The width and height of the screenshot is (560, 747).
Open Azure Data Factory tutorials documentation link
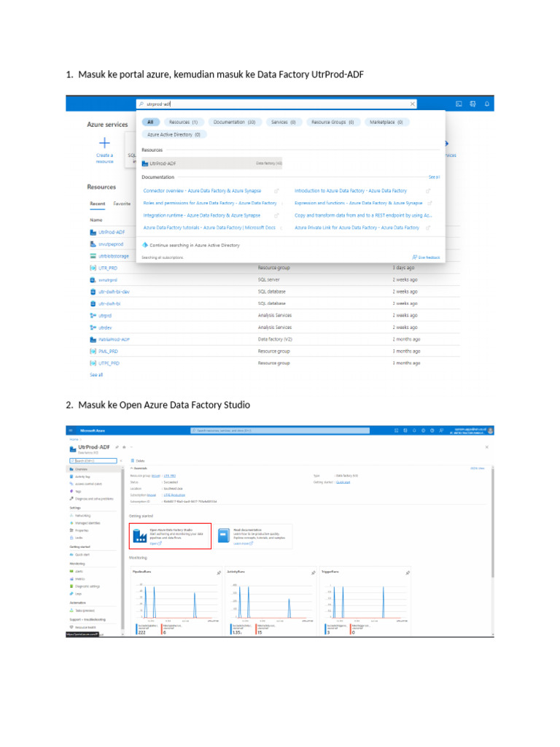point(209,228)
